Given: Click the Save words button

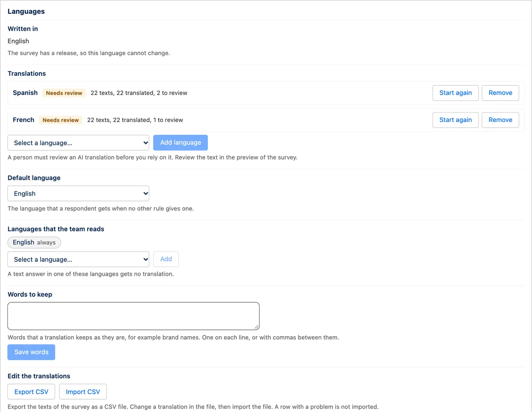Looking at the screenshot, I should [31, 352].
